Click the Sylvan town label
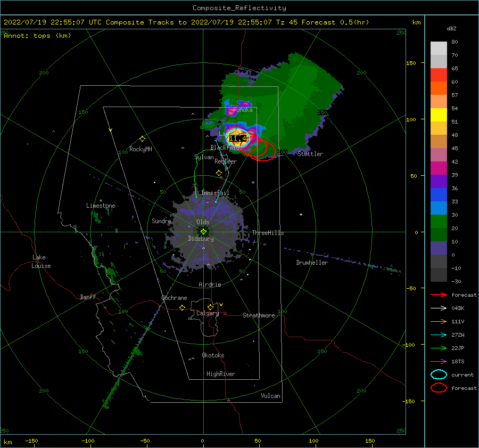This screenshot has width=479, height=448. click(204, 157)
